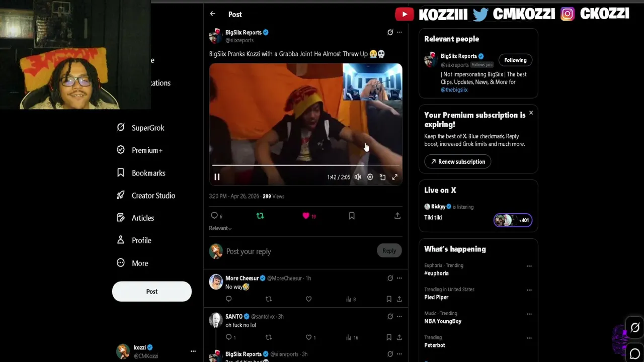The image size is (644, 362).
Task: Open reply comments on main post
Action: click(214, 216)
